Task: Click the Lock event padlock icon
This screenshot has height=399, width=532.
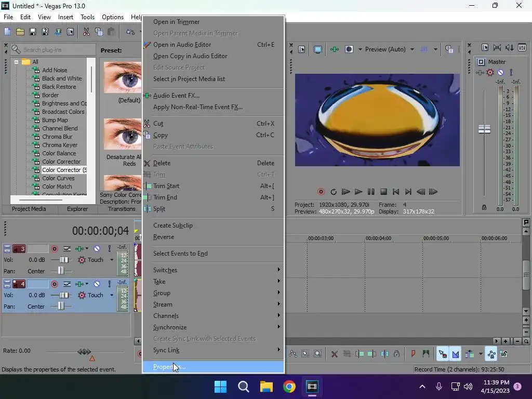Action: pyautogui.click(x=396, y=354)
